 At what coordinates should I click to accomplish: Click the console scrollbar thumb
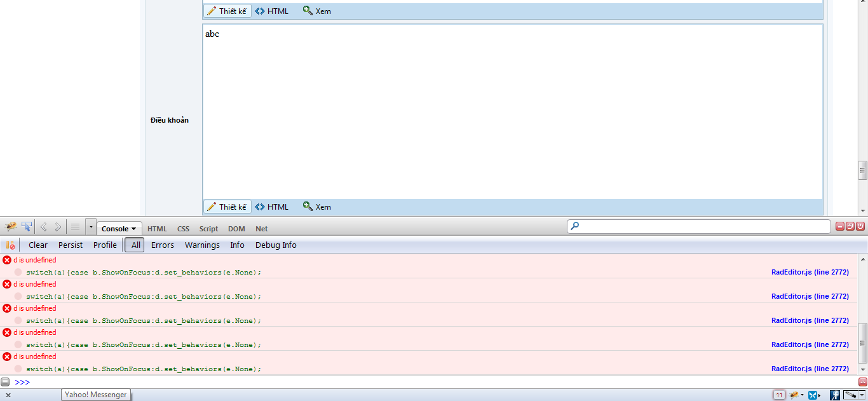click(x=862, y=343)
